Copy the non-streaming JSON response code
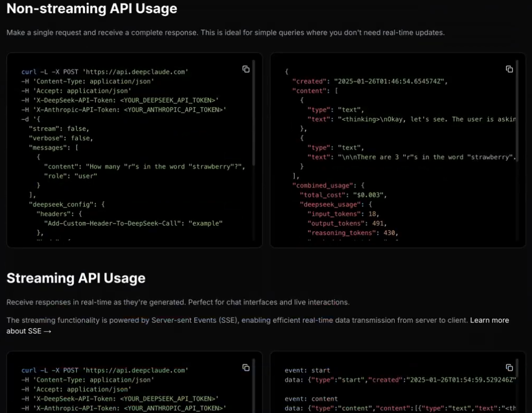 pos(509,69)
